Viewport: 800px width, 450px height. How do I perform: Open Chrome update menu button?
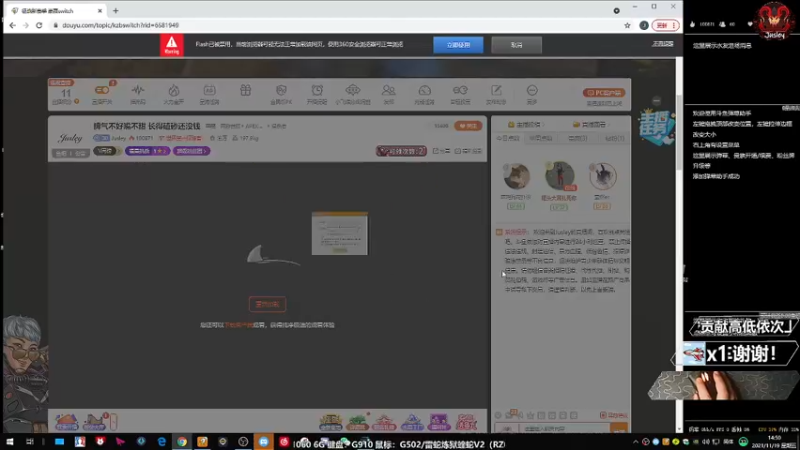tap(665, 25)
